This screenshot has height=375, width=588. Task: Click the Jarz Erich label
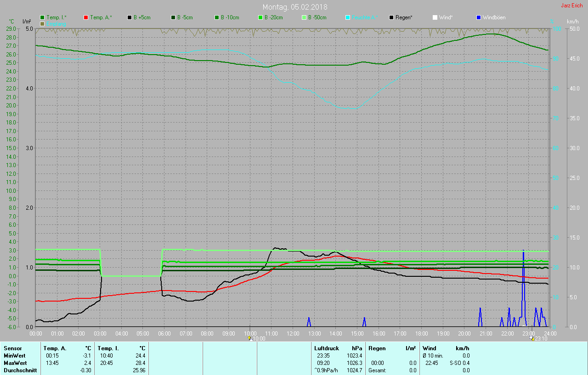point(571,6)
